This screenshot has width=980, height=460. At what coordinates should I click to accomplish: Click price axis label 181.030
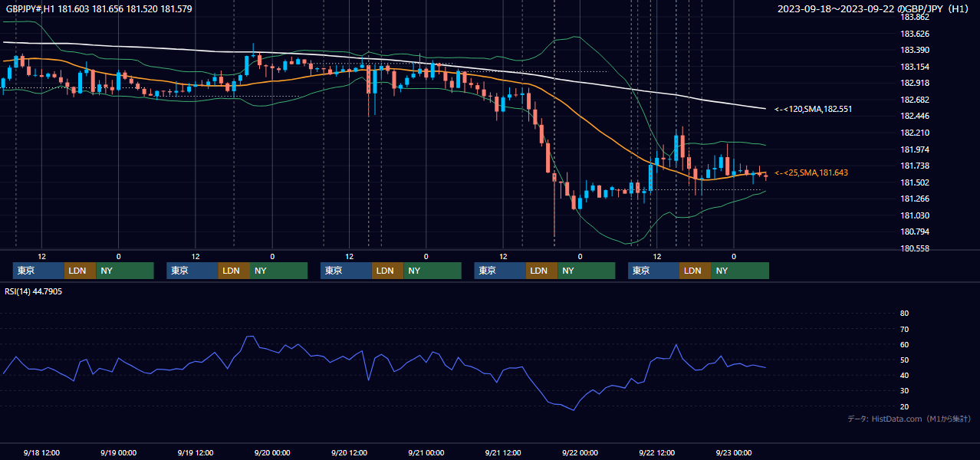(915, 215)
